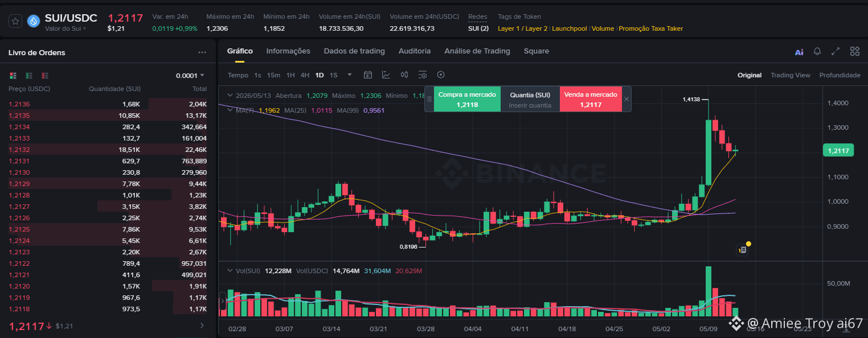This screenshot has height=338, width=868.
Task: Collapse the Vol(SUI) indicator legend chevron
Action: coord(230,270)
